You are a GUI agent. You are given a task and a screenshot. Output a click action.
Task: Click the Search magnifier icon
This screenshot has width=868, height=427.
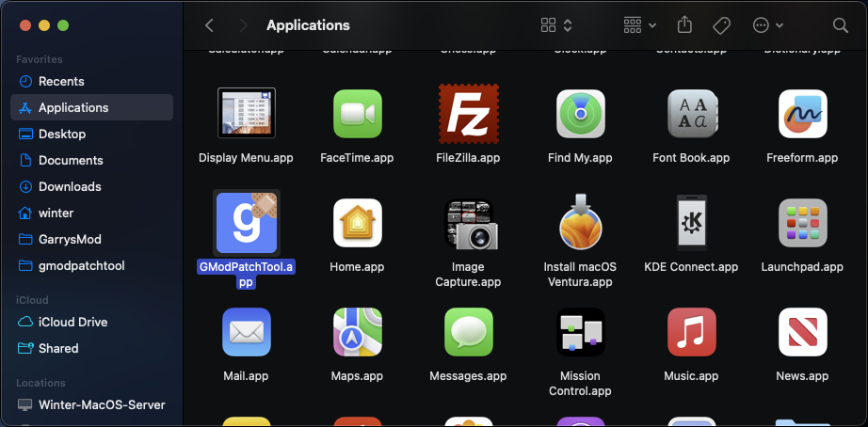tap(841, 25)
